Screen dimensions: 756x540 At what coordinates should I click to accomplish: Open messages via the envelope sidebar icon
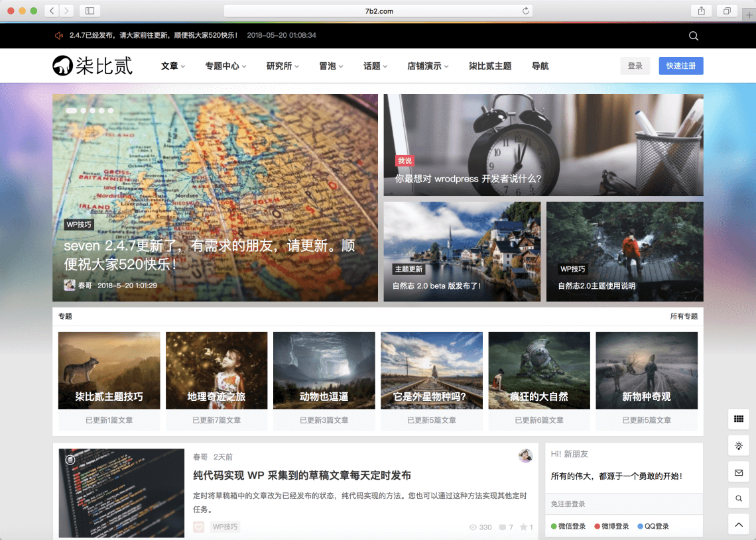point(738,472)
